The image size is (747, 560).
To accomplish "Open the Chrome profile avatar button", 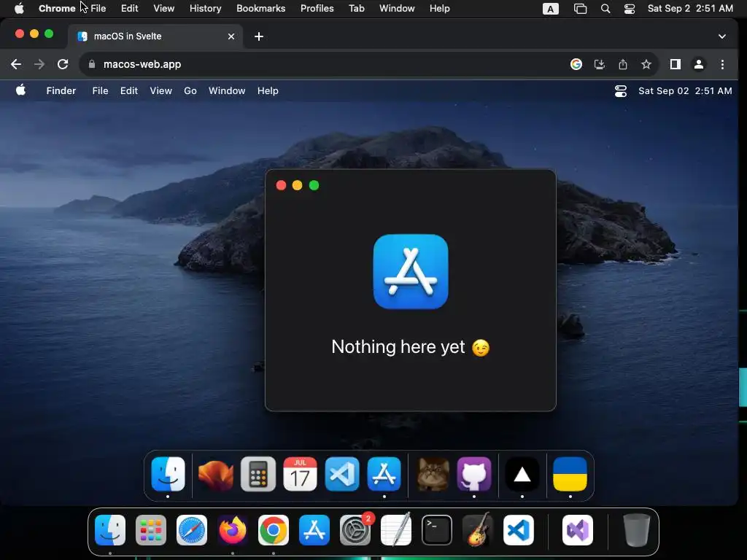I will tap(698, 64).
